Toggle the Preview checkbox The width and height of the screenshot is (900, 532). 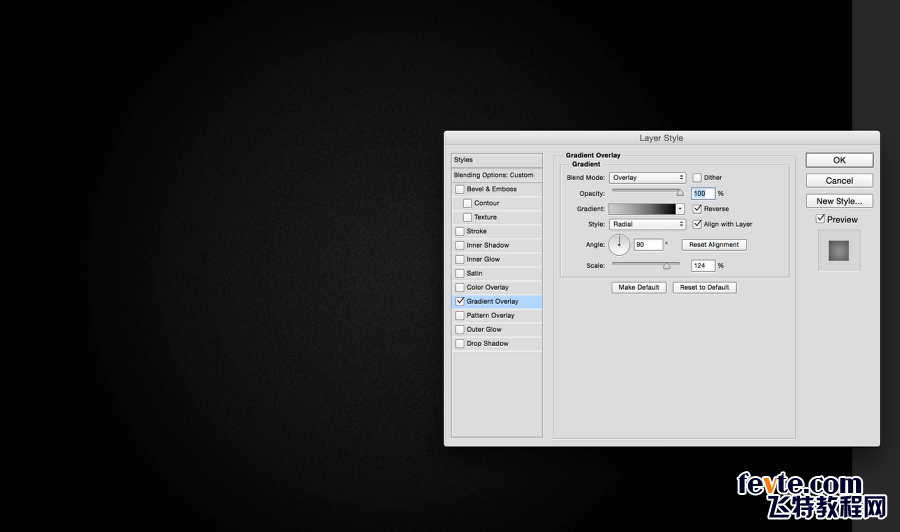[821, 219]
